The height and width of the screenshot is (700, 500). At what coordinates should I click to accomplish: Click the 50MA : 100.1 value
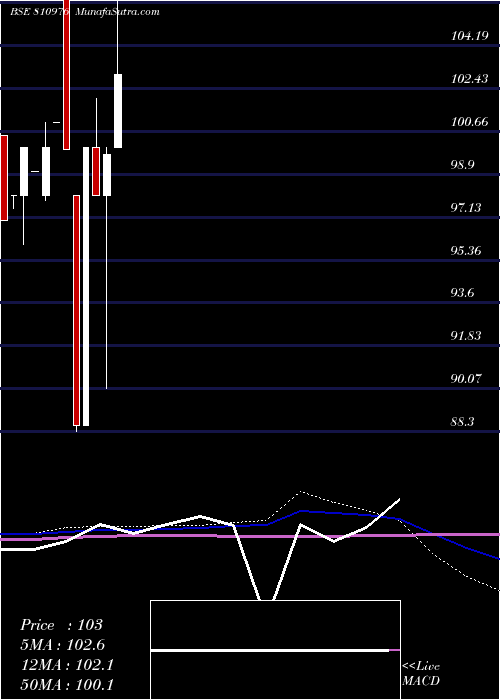coord(67,685)
